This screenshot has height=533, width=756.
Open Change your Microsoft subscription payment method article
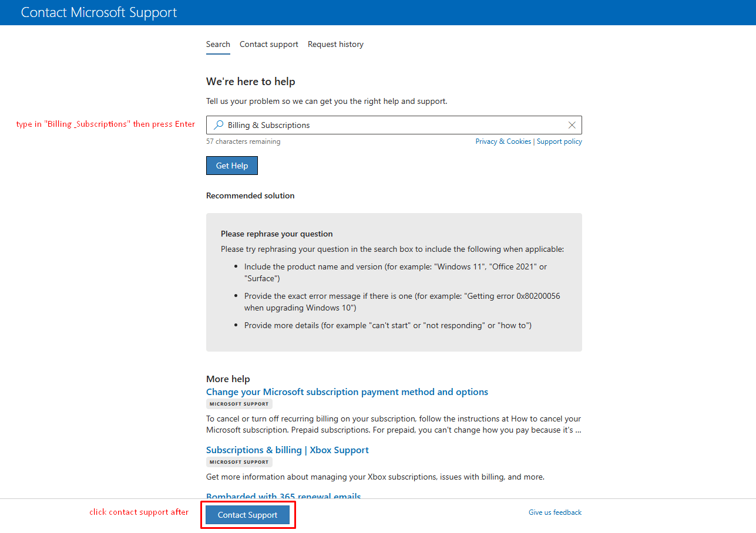pyautogui.click(x=347, y=392)
